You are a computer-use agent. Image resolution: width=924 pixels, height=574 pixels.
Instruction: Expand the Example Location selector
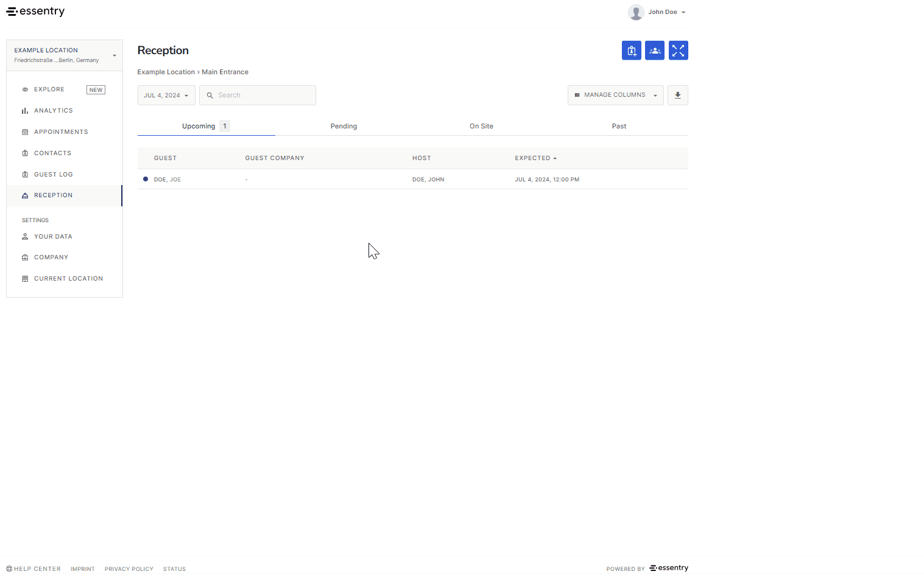pyautogui.click(x=65, y=55)
